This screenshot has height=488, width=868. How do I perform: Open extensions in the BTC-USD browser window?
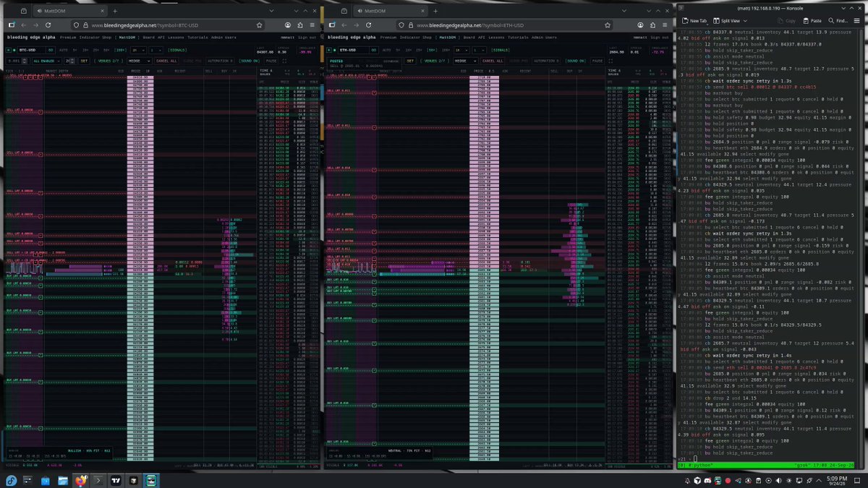click(x=300, y=25)
